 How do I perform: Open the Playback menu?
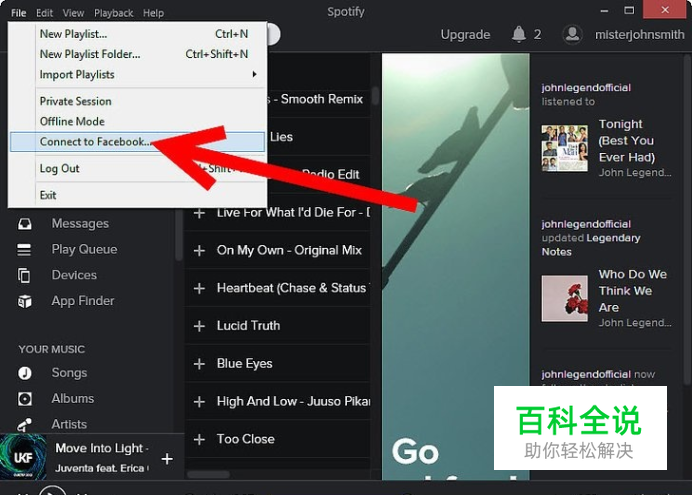pyautogui.click(x=113, y=13)
